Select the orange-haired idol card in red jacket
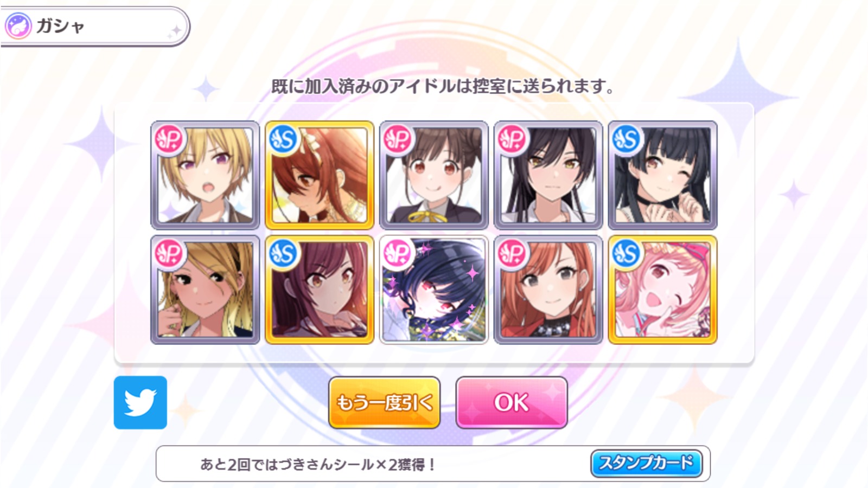This screenshot has height=488, width=868. click(548, 290)
